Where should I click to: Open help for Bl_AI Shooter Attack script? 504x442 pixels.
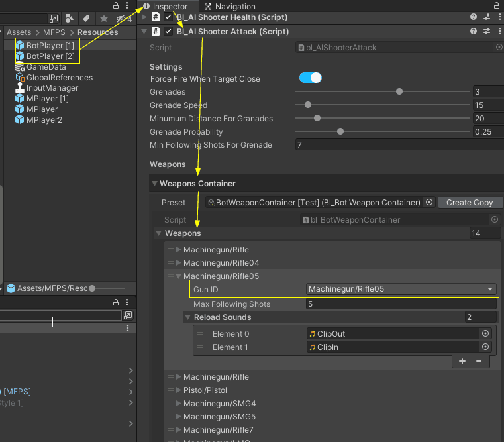click(x=474, y=31)
